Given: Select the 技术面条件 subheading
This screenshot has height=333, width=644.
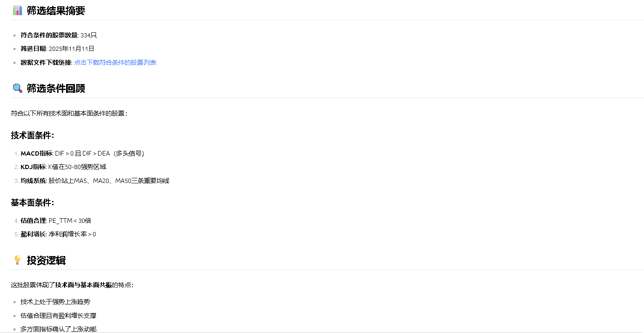Looking at the screenshot, I should [x=32, y=135].
